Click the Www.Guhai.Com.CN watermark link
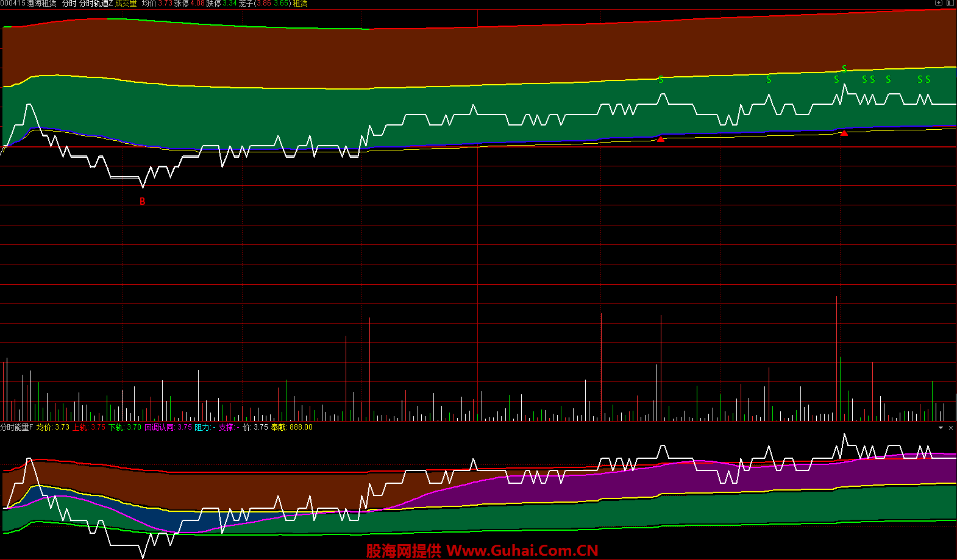Image resolution: width=957 pixels, height=560 pixels. [x=522, y=551]
